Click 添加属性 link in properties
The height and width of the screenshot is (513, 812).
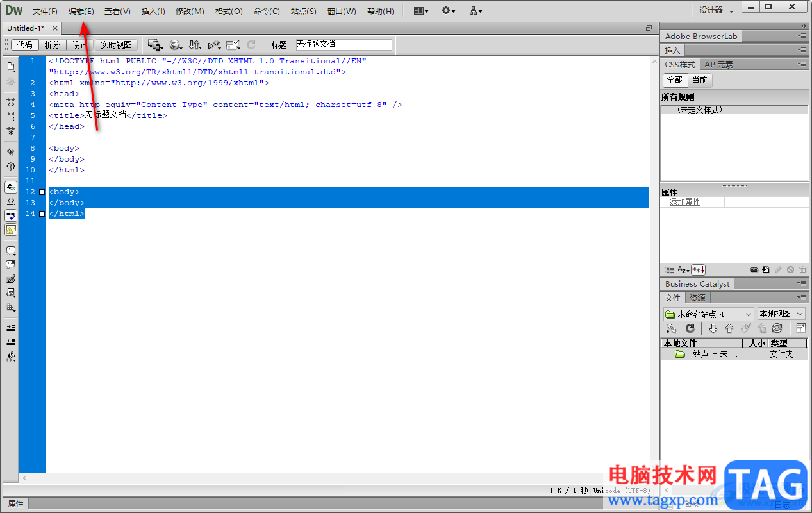click(685, 202)
